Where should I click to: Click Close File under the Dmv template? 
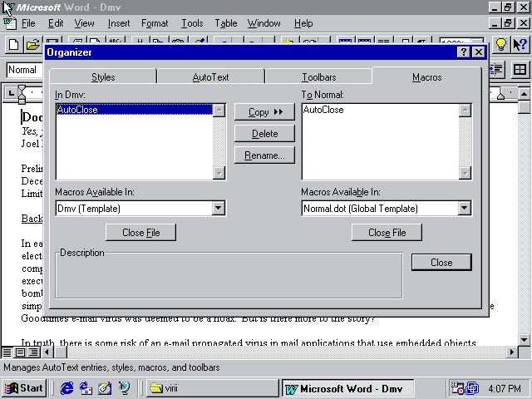(x=140, y=233)
